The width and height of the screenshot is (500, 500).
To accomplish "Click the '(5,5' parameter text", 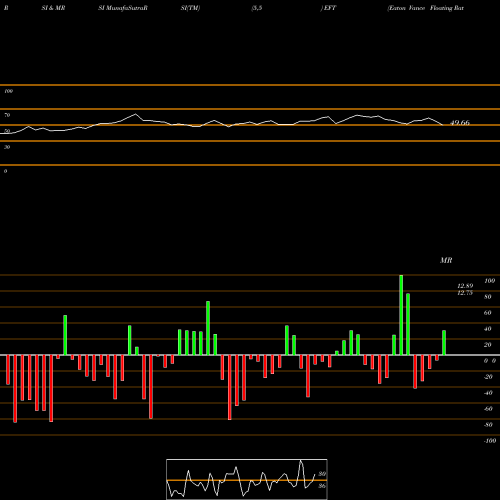I will pyautogui.click(x=257, y=8).
